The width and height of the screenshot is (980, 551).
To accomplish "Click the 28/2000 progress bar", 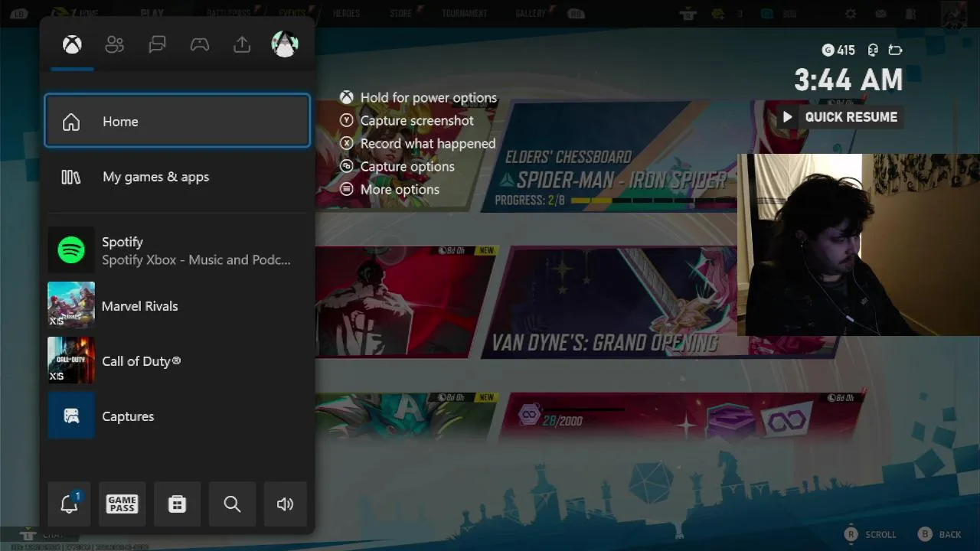I will coord(582,409).
